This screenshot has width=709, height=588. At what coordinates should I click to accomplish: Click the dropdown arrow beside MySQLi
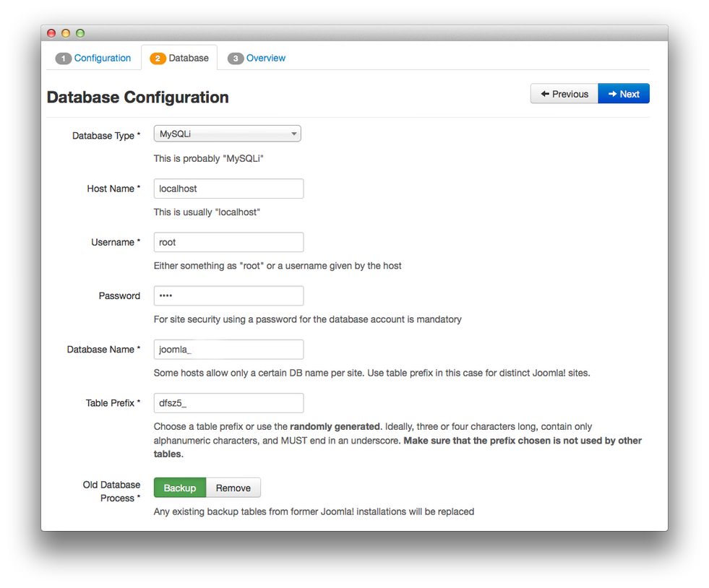[294, 134]
